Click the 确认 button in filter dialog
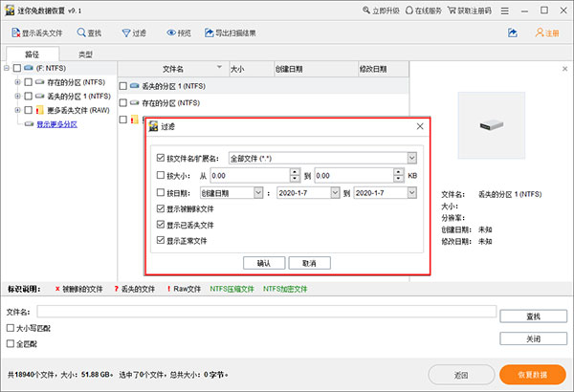Viewport: 574px width, 392px height. click(x=264, y=262)
